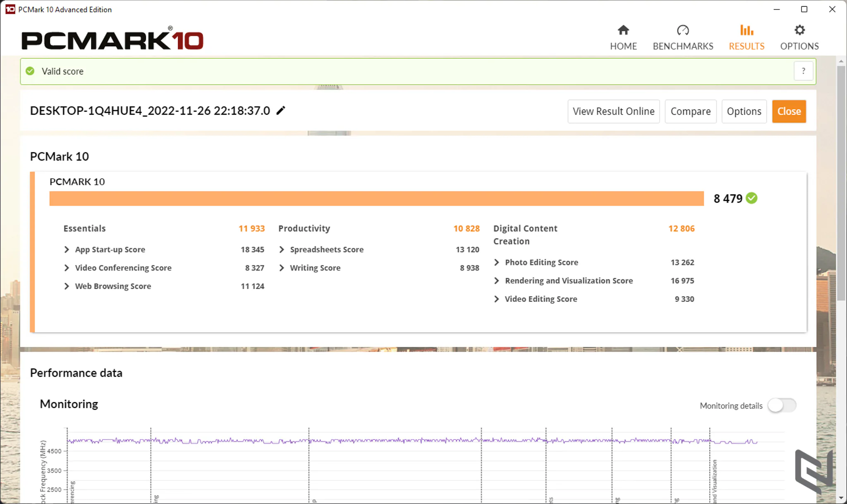The image size is (847, 504).
Task: Click the result name DESKTOP-1Q4HUE4_2022-11-26 22:18:37.0
Action: point(150,111)
